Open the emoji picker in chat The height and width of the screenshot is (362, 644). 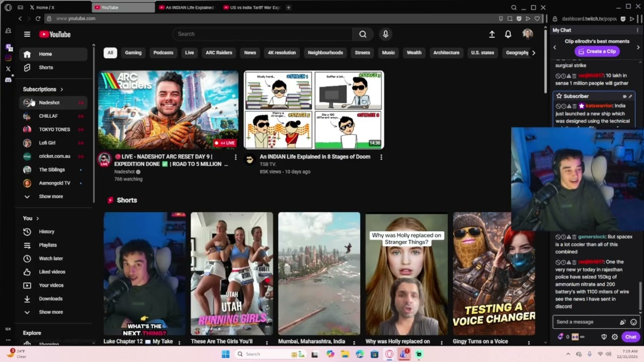tap(633, 322)
